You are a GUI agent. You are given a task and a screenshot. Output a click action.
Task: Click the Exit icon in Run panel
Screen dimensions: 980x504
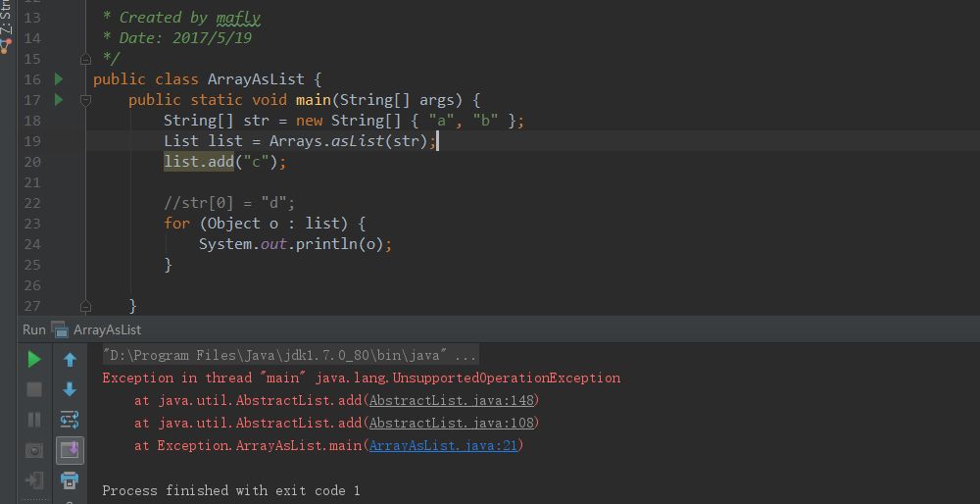(34, 480)
